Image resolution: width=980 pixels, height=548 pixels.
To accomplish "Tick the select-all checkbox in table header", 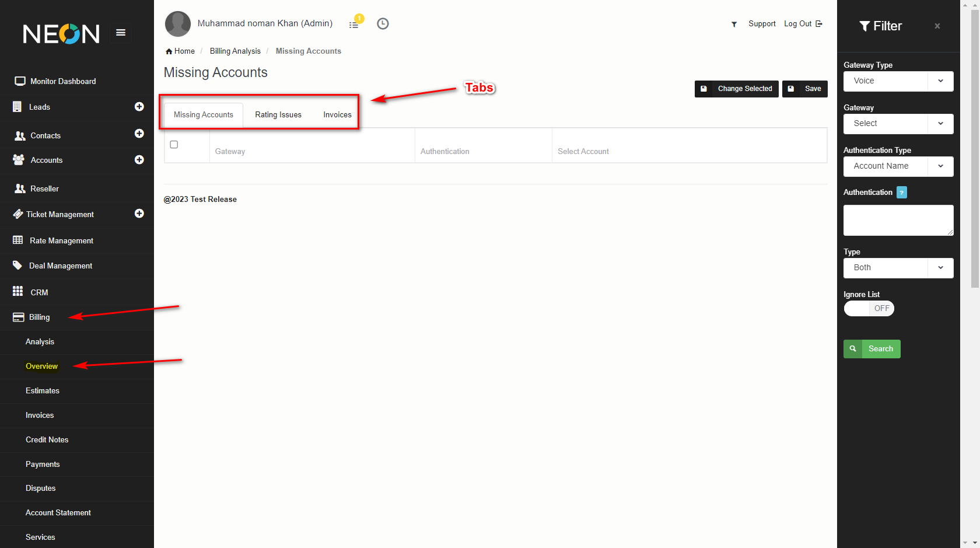I will point(174,145).
